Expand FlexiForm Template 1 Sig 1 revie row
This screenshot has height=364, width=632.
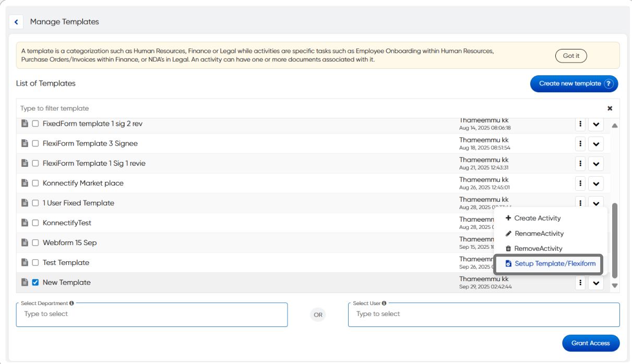(x=596, y=164)
